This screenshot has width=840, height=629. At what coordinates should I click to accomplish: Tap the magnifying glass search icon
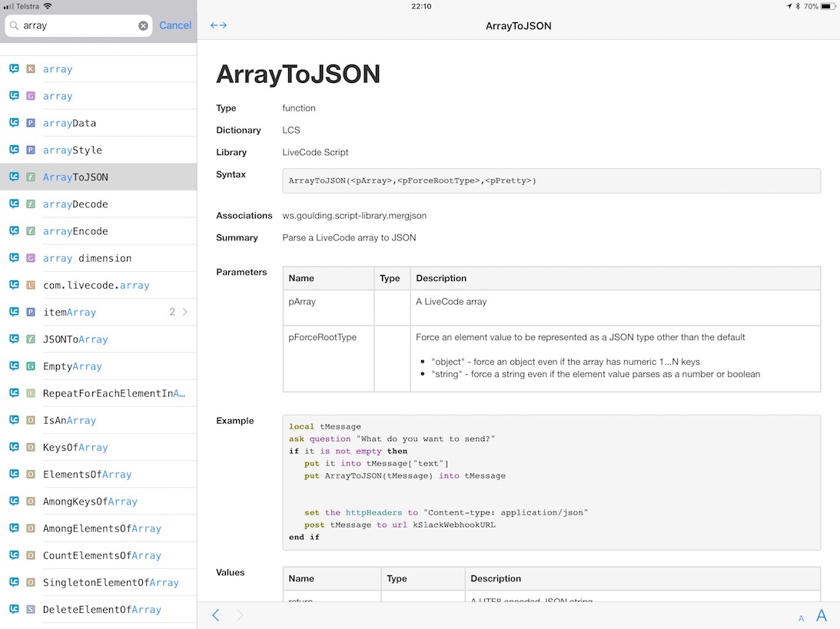pos(15,25)
